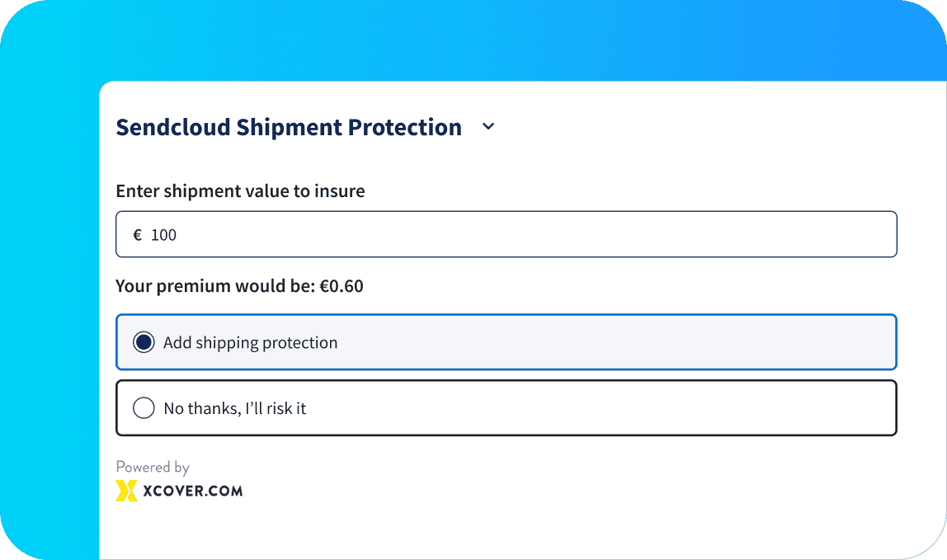Open the XCOVER.COM link
Viewport: 947px width, 560px height.
coord(198,491)
